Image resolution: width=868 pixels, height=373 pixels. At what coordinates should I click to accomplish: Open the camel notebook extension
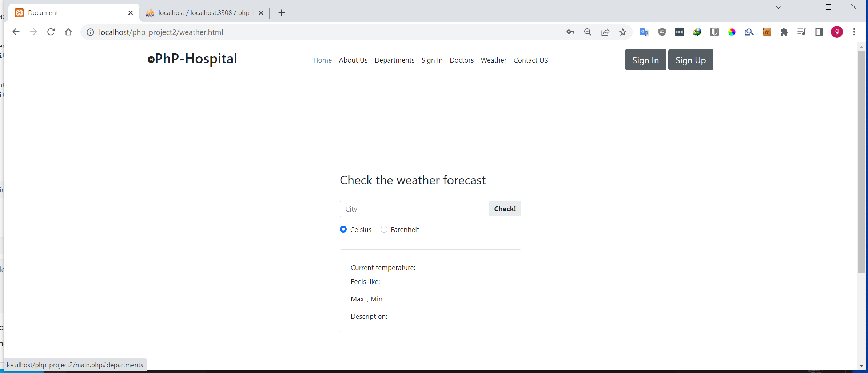pos(767,32)
